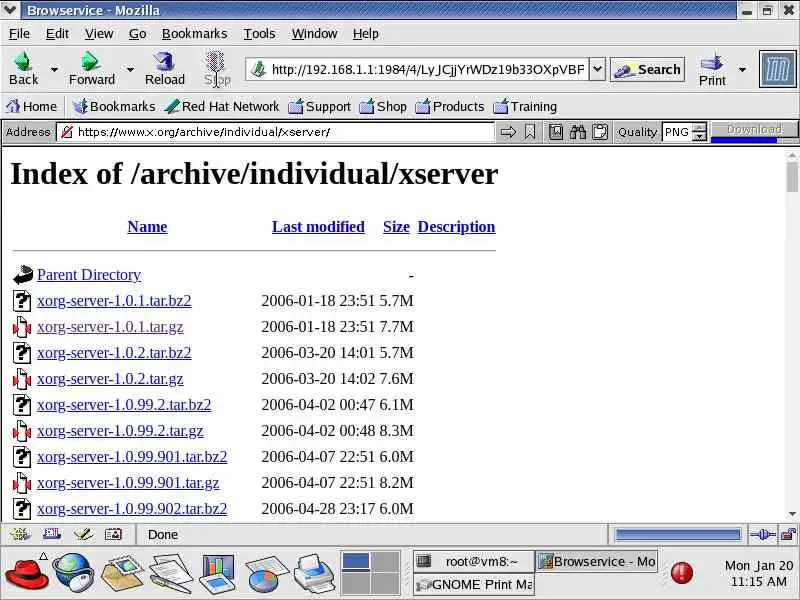Screen dimensions: 800x600
Task: Launch the web browser from panel
Action: click(73, 573)
